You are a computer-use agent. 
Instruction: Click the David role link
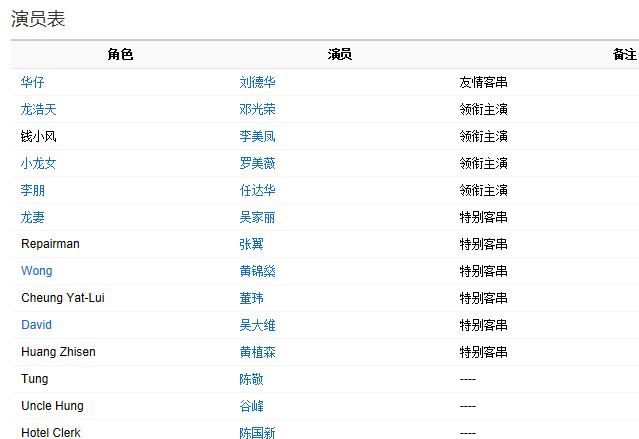point(36,325)
